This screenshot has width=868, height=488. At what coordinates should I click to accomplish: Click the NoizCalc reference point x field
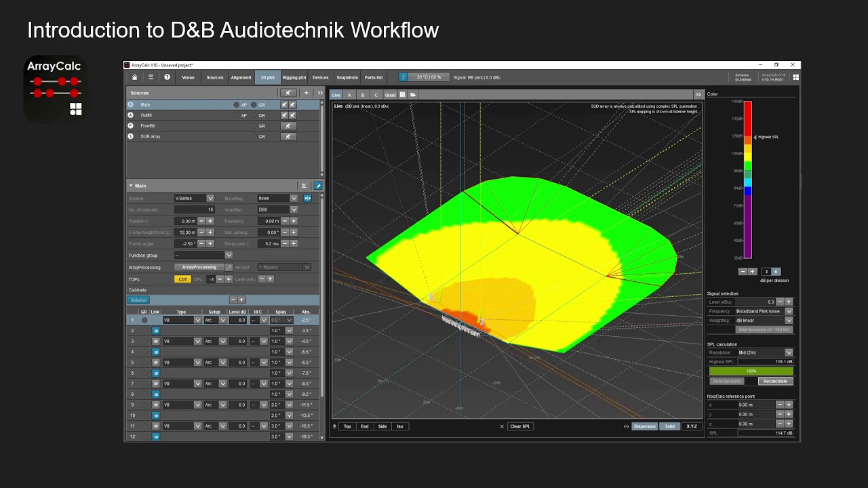pos(756,405)
